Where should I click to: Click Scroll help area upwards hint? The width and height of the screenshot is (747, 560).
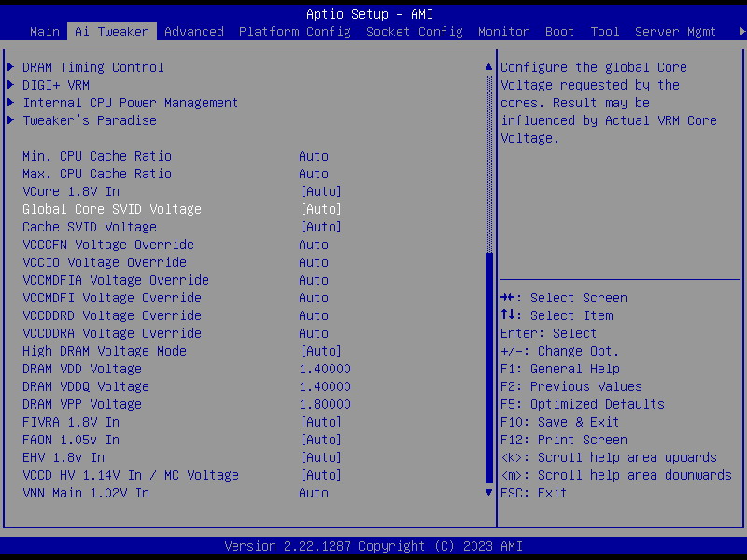[609, 457]
